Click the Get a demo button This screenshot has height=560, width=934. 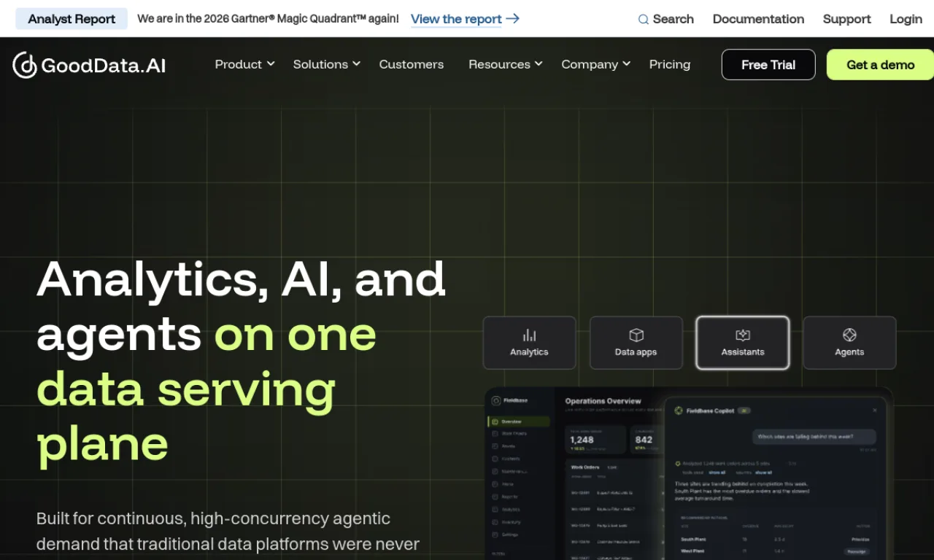point(880,65)
